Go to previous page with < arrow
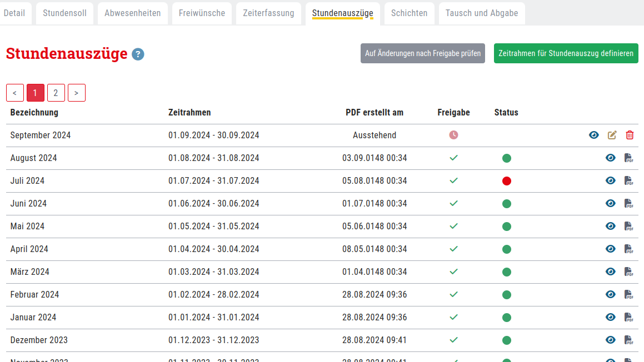Viewport: 644px width, 362px height. click(x=15, y=93)
